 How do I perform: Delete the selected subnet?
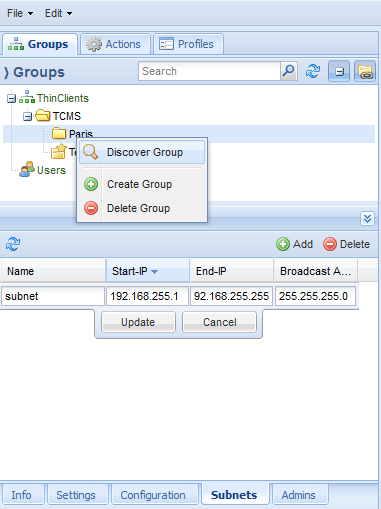coord(346,244)
